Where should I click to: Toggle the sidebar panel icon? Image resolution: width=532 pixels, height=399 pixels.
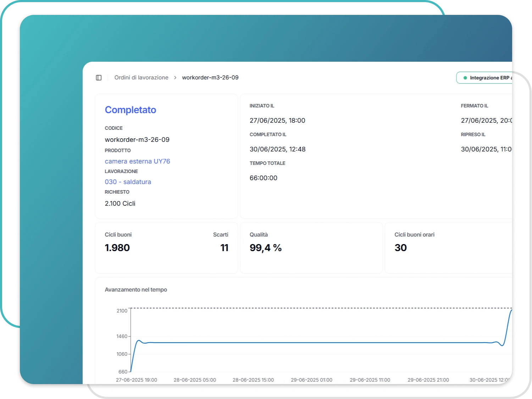tap(99, 78)
